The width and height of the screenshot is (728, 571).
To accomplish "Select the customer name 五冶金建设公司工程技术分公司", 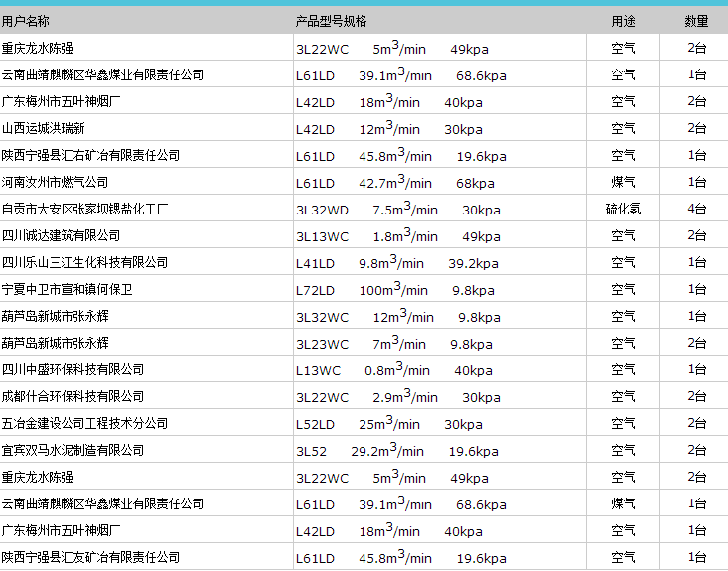I will click(x=84, y=423).
